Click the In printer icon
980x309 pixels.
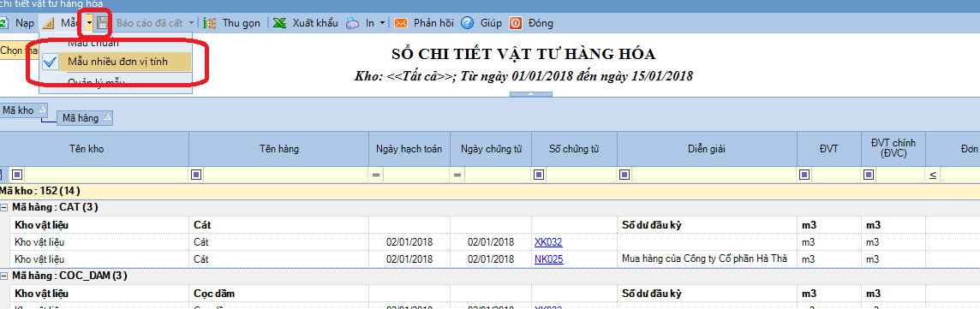coord(352,24)
